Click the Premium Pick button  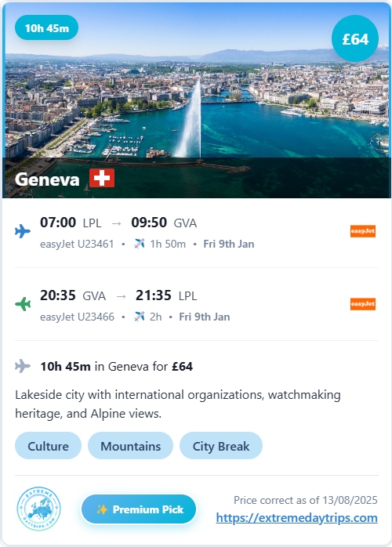click(x=139, y=509)
